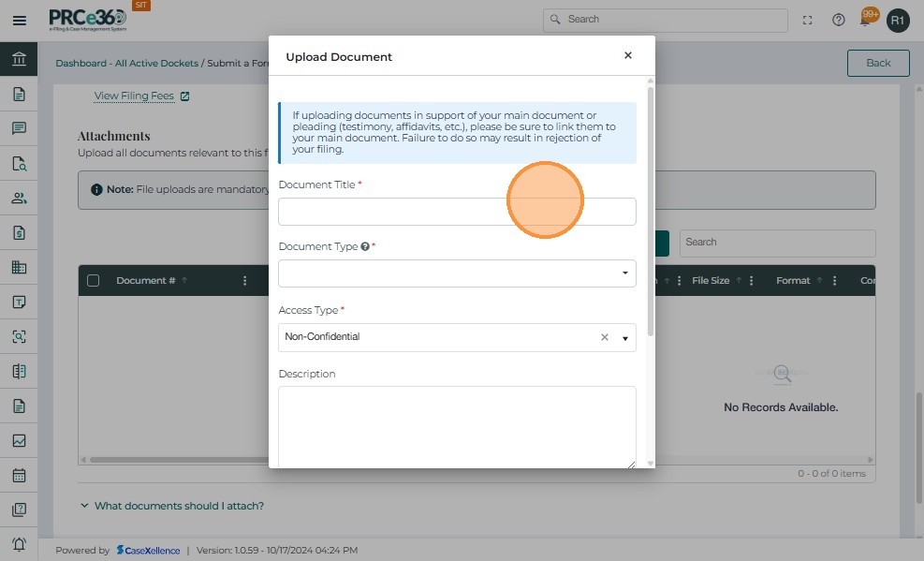Click the bank dashboard sidebar icon

click(x=19, y=60)
